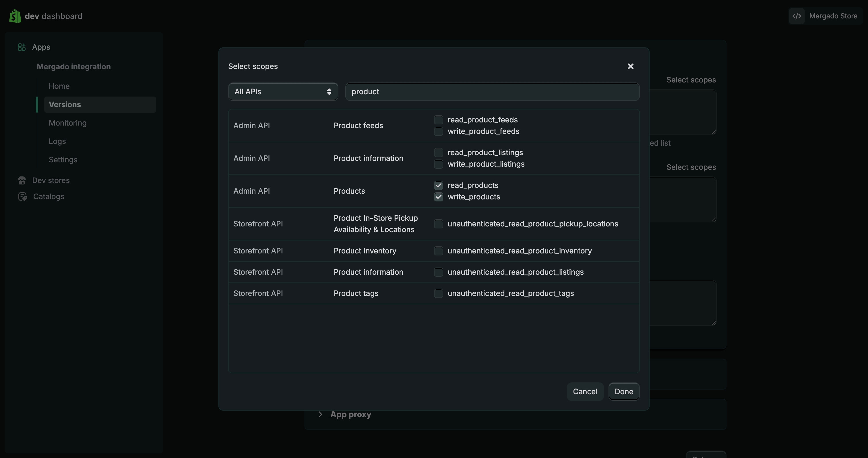
Task: Check unauthenticated_read_product_tags scope
Action: click(438, 293)
